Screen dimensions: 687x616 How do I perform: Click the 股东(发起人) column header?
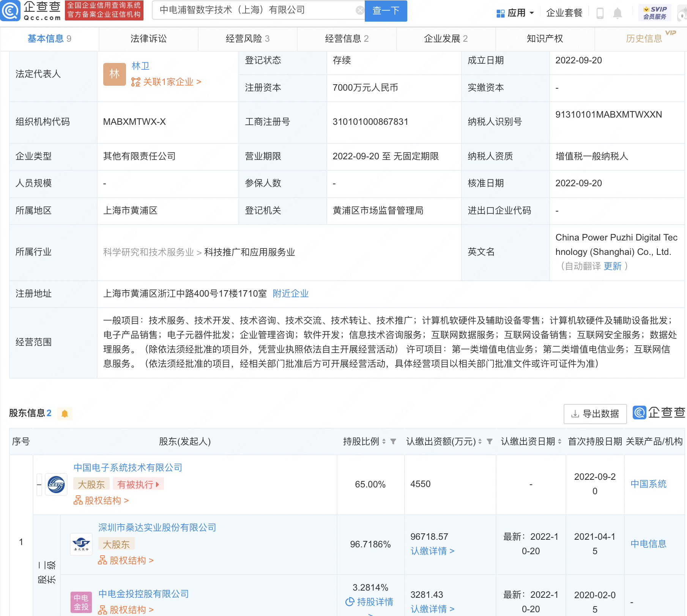185,442
